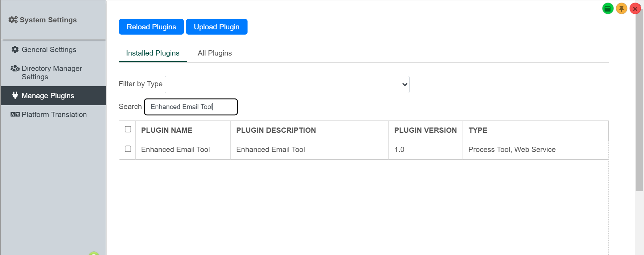Click the System Settings gears icon

(13, 20)
